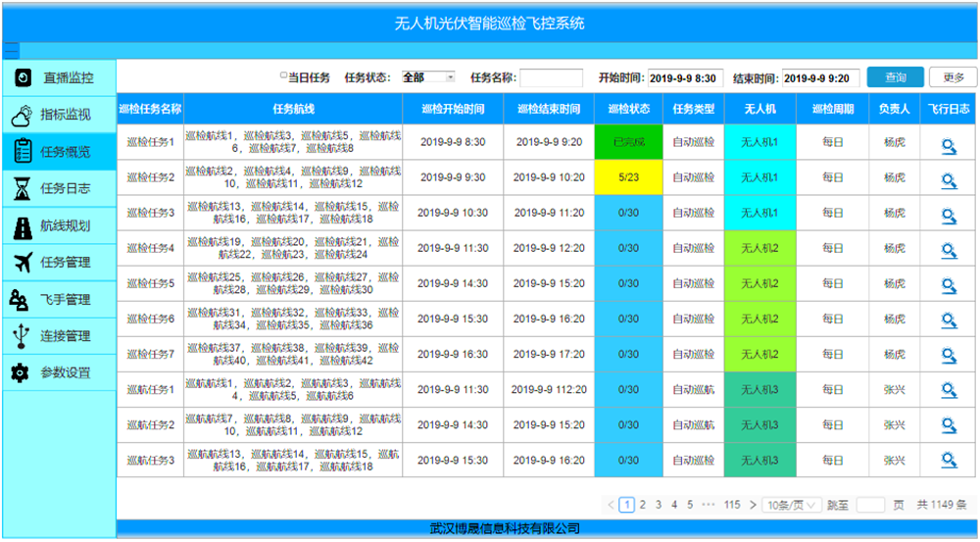
Task: Go to page 3 in pagination
Action: [659, 505]
